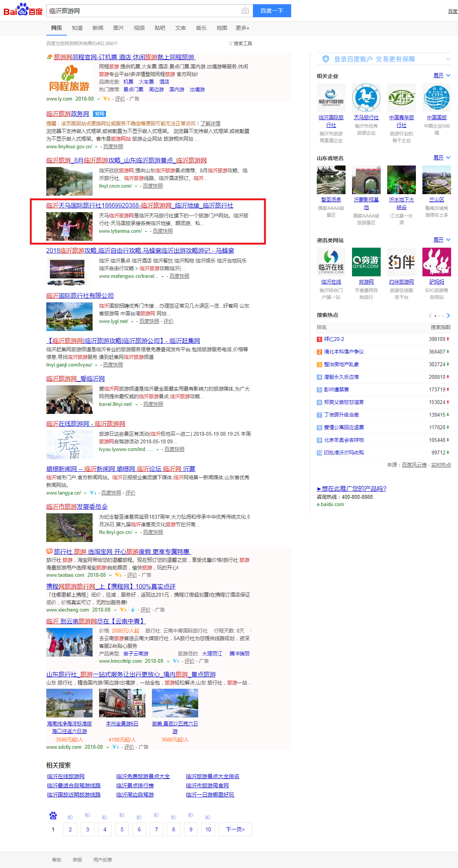Go to next hot search page arrow
The height and width of the screenshot is (868, 458).
click(x=448, y=315)
